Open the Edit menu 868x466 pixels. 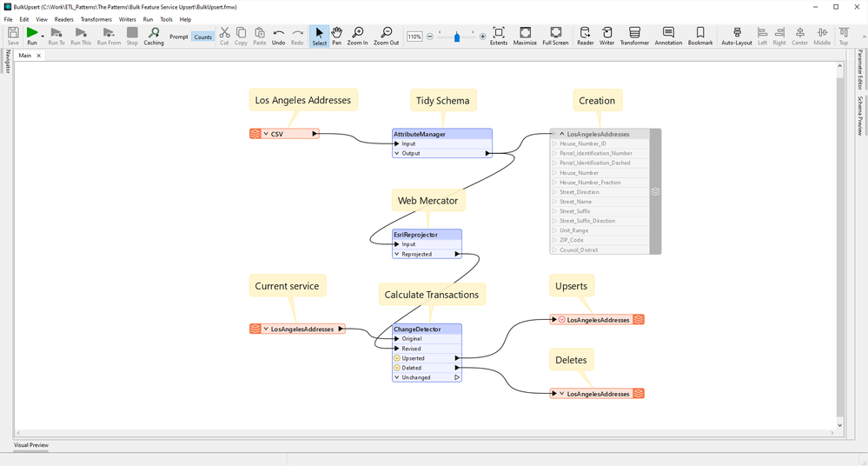pyautogui.click(x=24, y=19)
